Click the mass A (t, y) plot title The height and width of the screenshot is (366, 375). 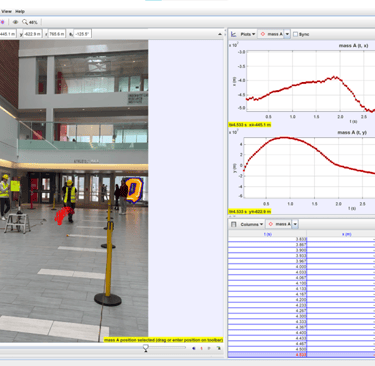[x=352, y=132]
